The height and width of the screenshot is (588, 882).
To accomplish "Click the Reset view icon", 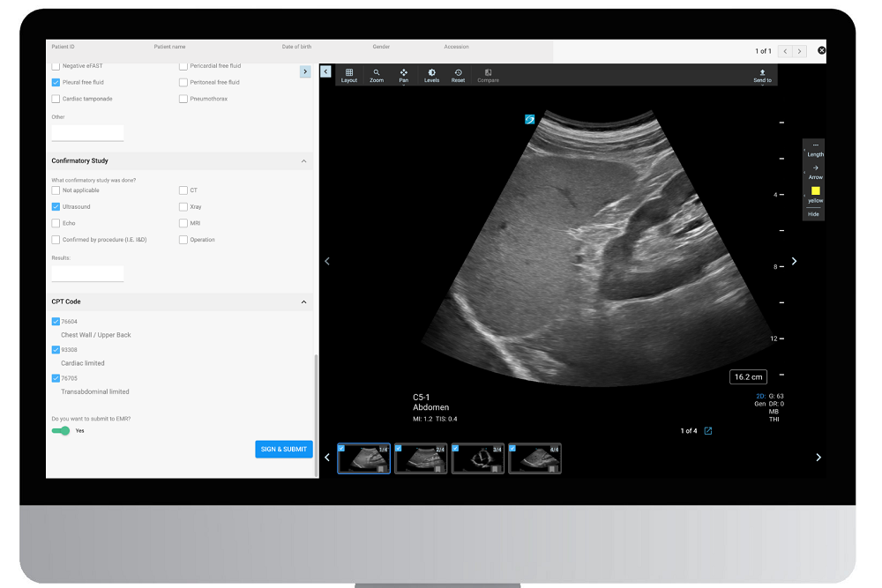I will tap(458, 75).
